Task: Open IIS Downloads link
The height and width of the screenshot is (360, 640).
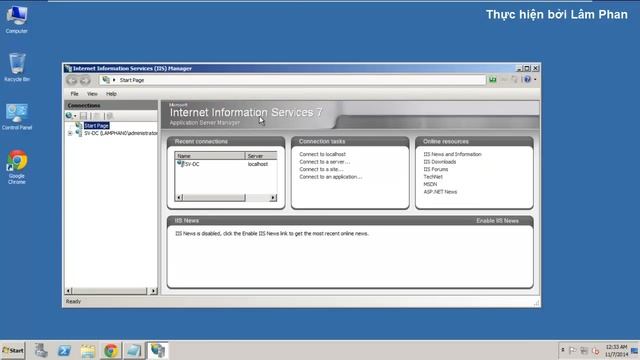Action: coord(440,162)
